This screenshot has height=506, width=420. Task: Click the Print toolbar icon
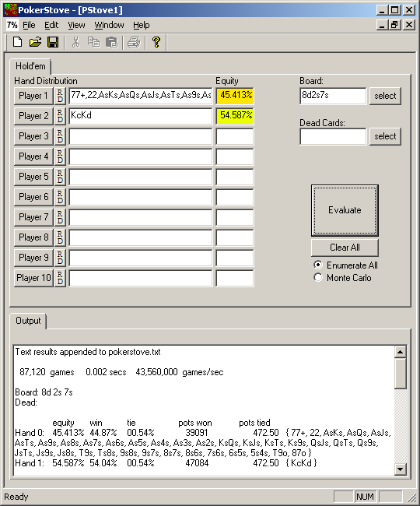134,42
